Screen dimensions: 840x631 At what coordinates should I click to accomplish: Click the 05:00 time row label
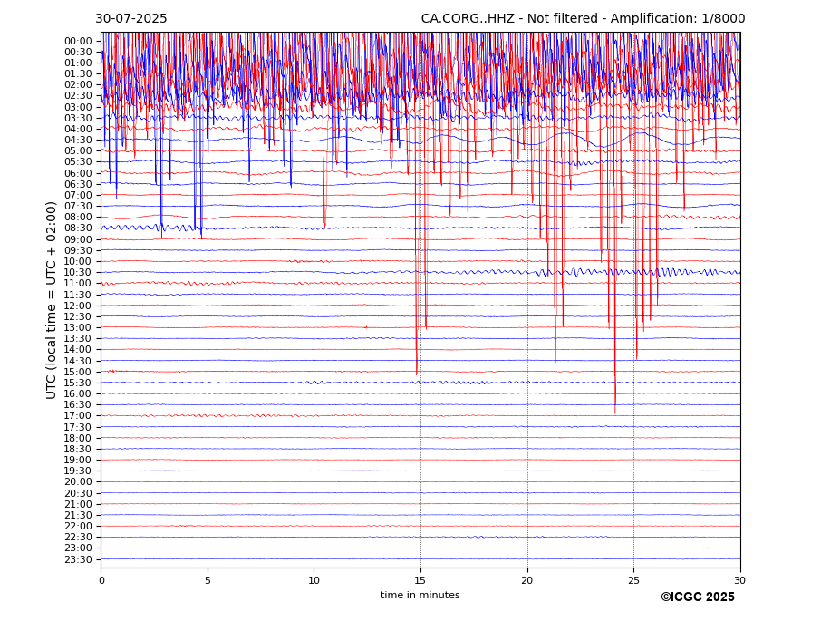tap(78, 151)
